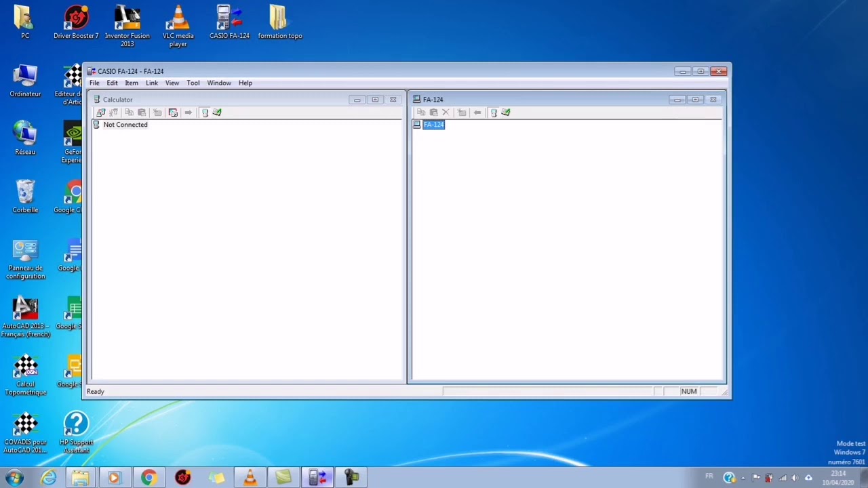This screenshot has height=488, width=868.
Task: Click the CASIO FA-124 taskbar button
Action: click(317, 477)
